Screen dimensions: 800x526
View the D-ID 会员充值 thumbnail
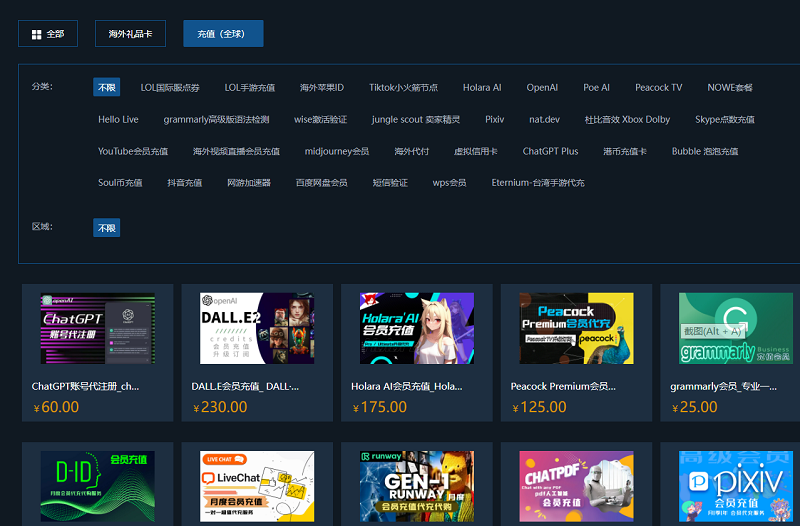click(x=97, y=486)
